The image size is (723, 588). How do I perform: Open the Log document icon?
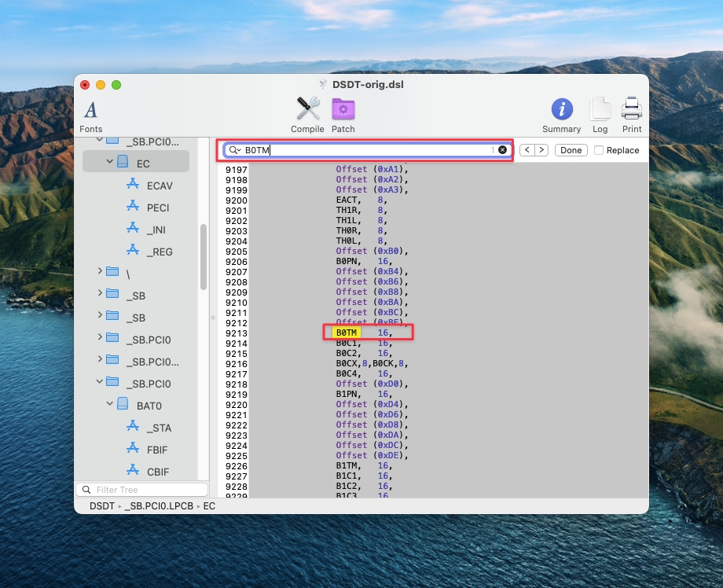[600, 109]
